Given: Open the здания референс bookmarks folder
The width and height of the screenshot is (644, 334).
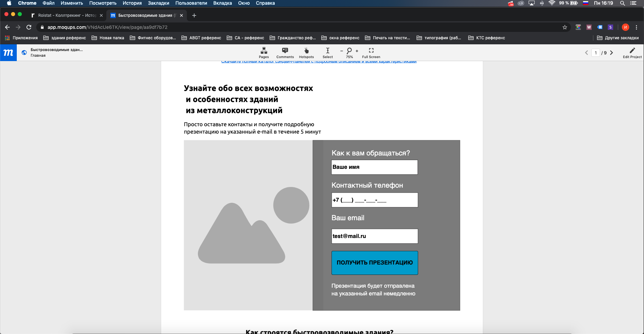Looking at the screenshot, I should (65, 38).
